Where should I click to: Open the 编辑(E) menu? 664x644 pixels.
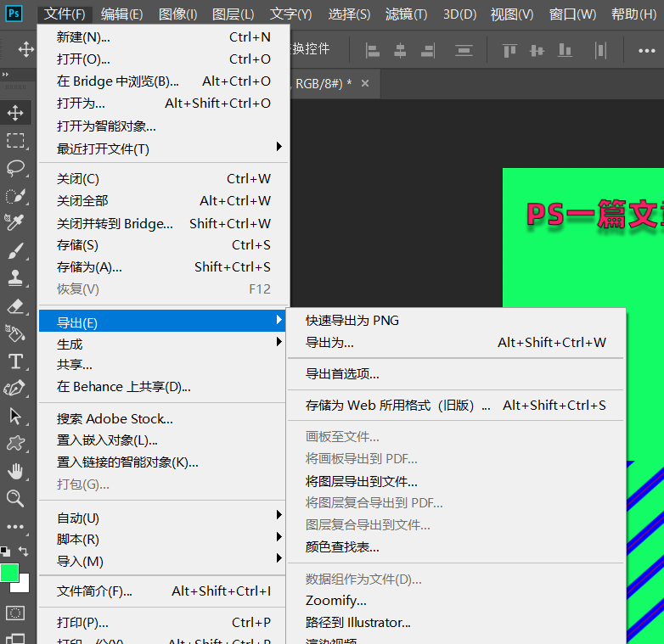pos(122,14)
